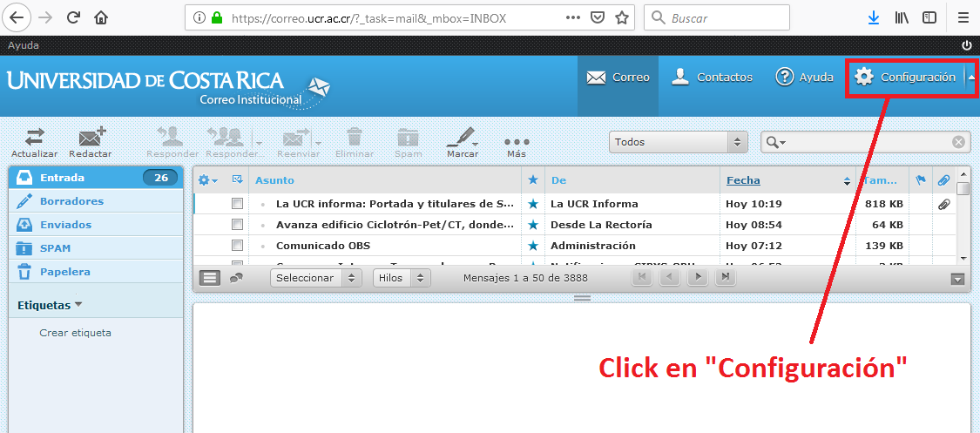Open the Hilos dropdown

pos(402,278)
